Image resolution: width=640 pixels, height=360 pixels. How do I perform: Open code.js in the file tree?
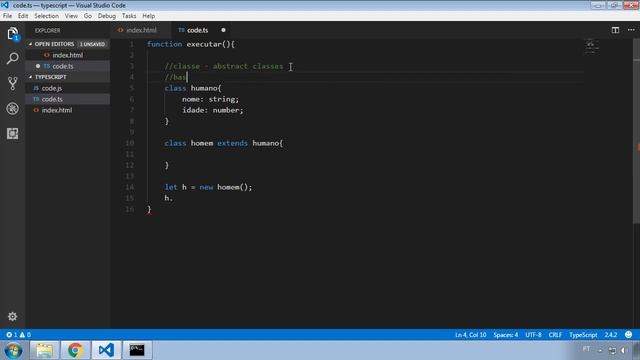[68, 88]
